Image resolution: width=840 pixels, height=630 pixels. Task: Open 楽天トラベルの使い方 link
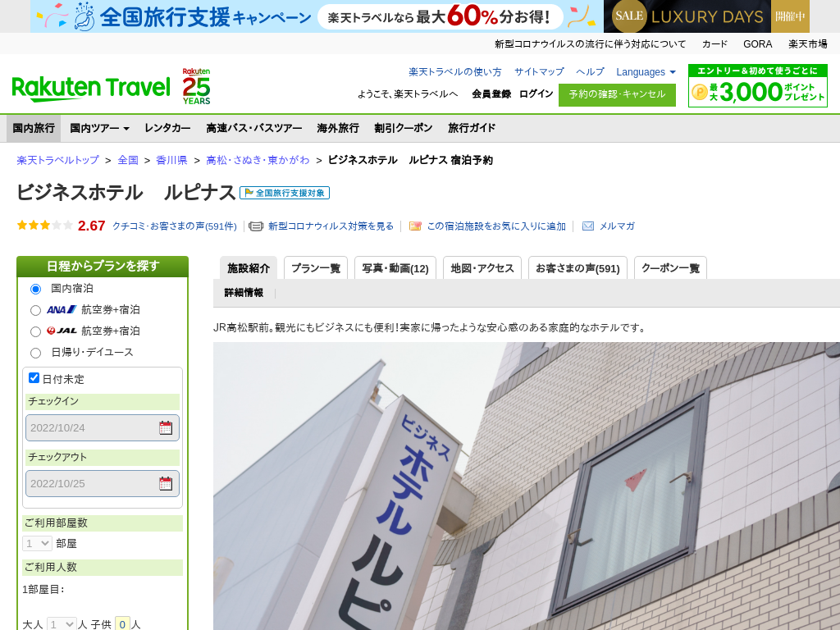click(455, 72)
